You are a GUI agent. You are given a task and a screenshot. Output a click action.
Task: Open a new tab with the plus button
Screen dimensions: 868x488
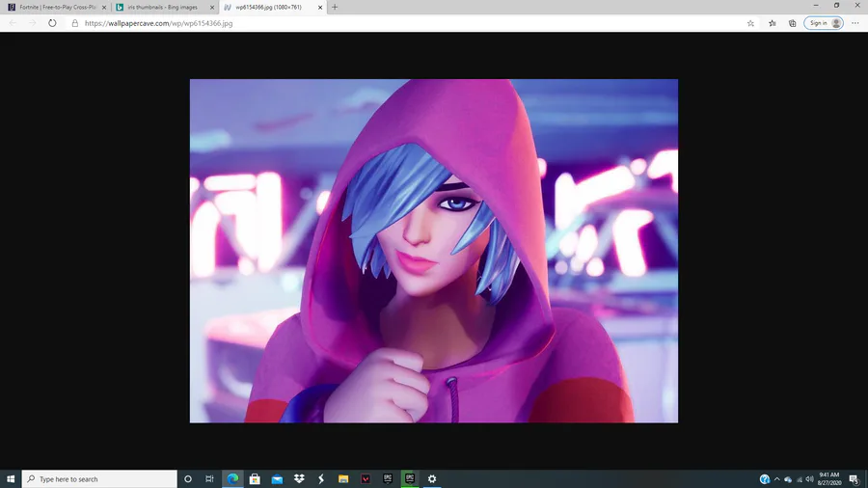click(x=335, y=7)
